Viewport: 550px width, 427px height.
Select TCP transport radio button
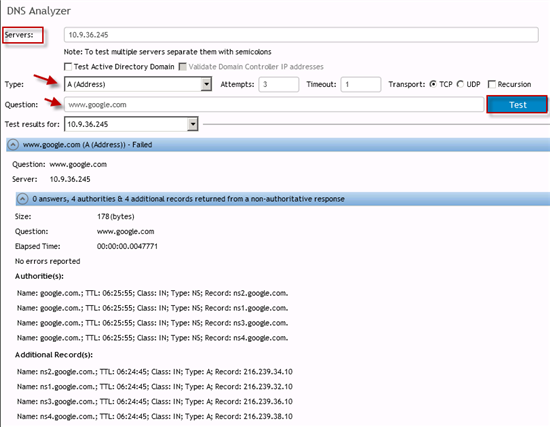tap(433, 84)
